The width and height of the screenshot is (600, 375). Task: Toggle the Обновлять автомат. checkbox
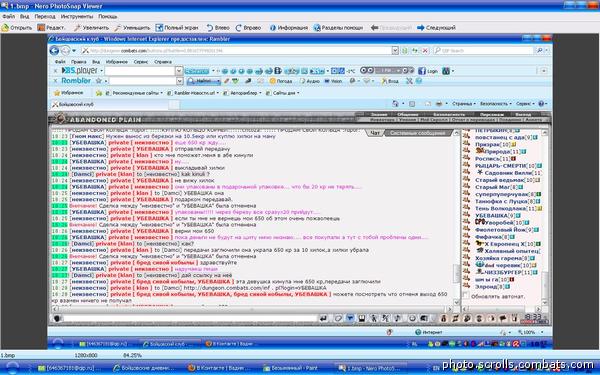coord(466,296)
